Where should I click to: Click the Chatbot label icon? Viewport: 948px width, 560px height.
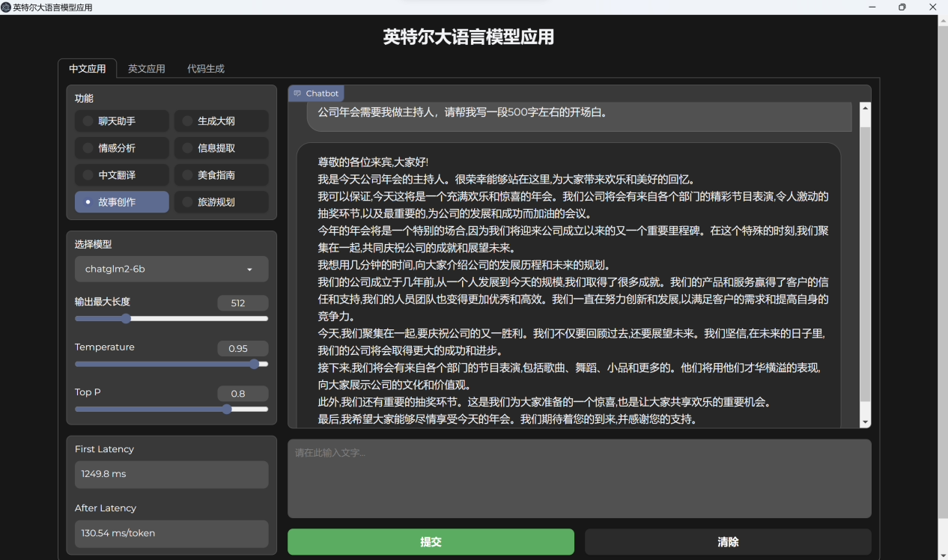297,94
